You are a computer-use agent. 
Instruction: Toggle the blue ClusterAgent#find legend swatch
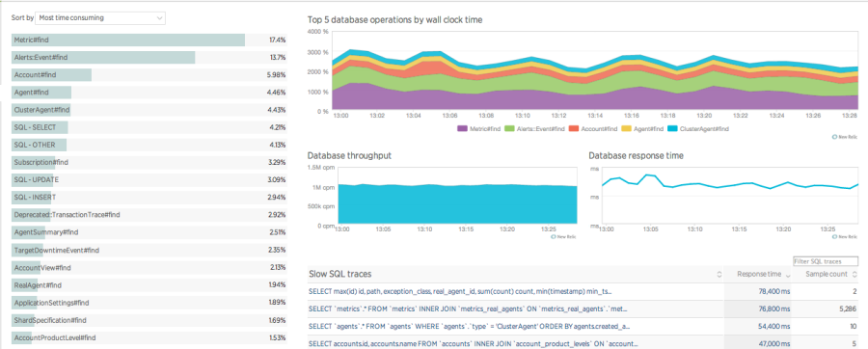tap(672, 129)
